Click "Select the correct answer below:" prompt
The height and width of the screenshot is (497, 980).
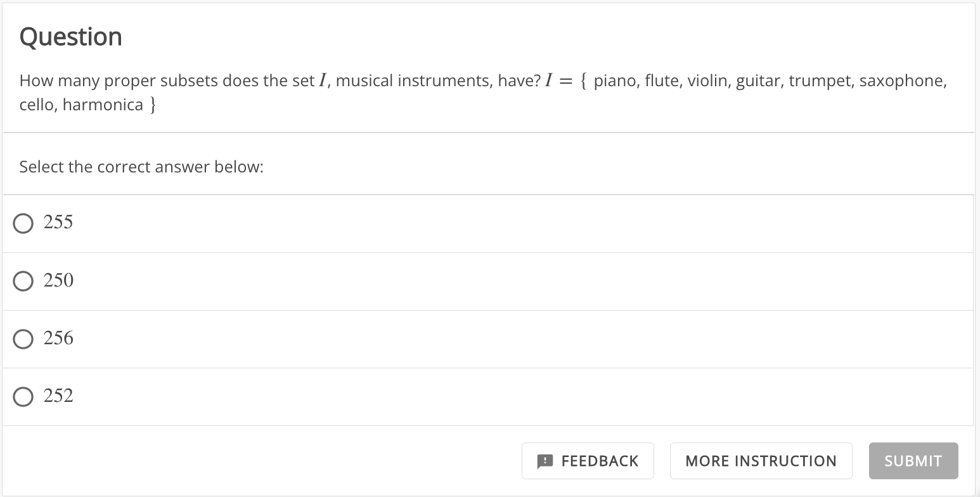pyautogui.click(x=141, y=167)
